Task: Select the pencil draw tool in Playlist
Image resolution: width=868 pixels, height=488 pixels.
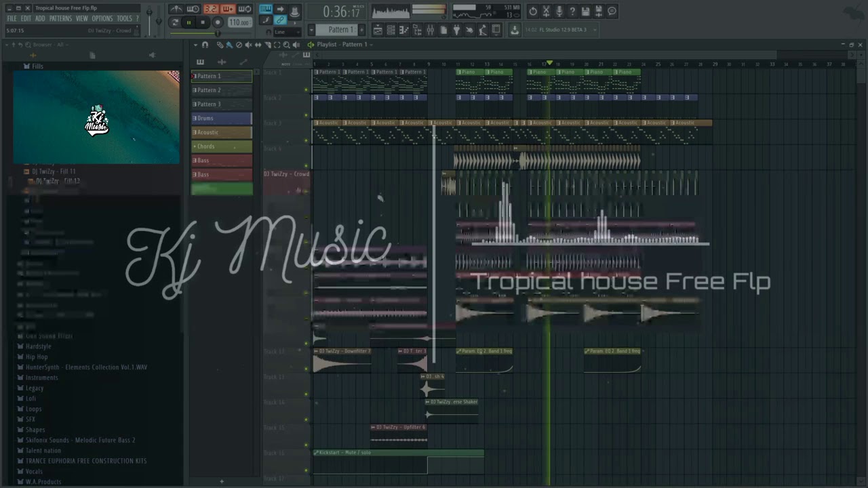Action: point(220,44)
